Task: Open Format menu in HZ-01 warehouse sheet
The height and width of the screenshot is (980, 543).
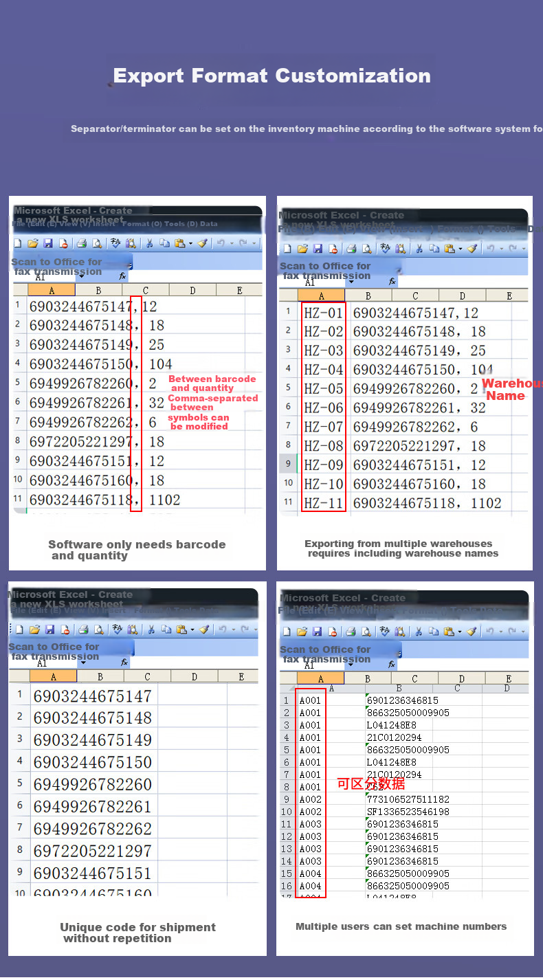Action: point(455,229)
